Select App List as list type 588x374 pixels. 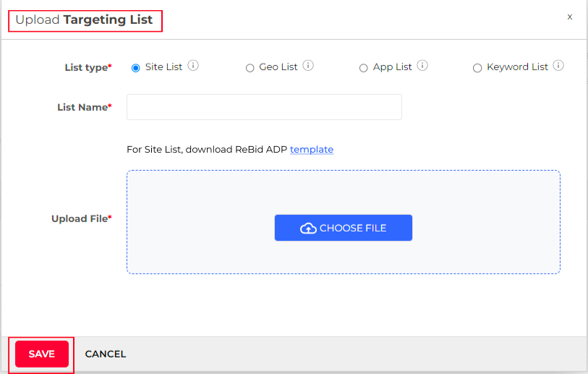point(363,68)
